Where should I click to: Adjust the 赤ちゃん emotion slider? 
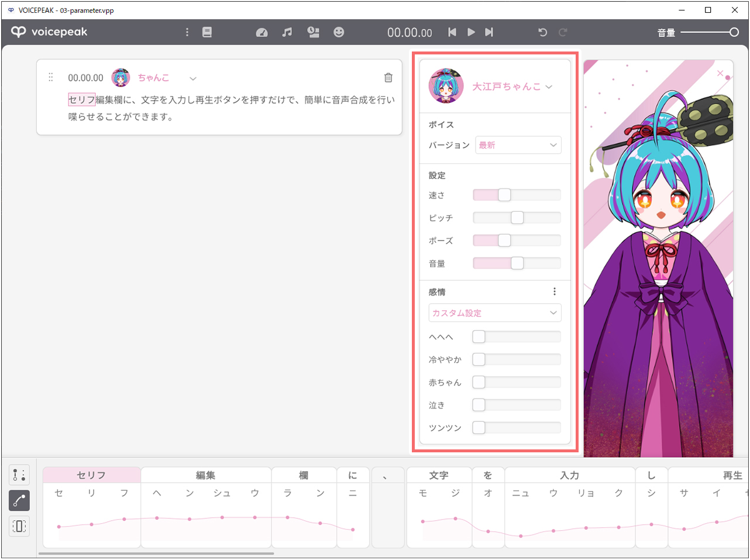point(517,382)
